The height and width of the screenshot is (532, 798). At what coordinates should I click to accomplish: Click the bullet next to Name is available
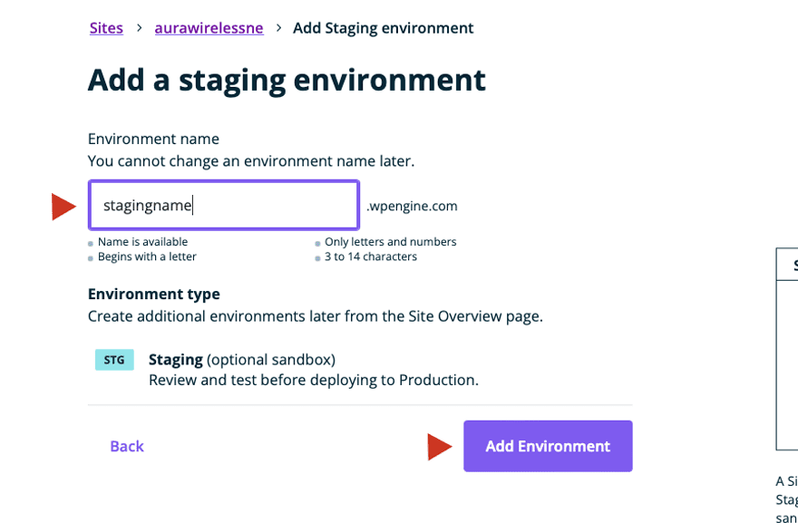[90, 243]
